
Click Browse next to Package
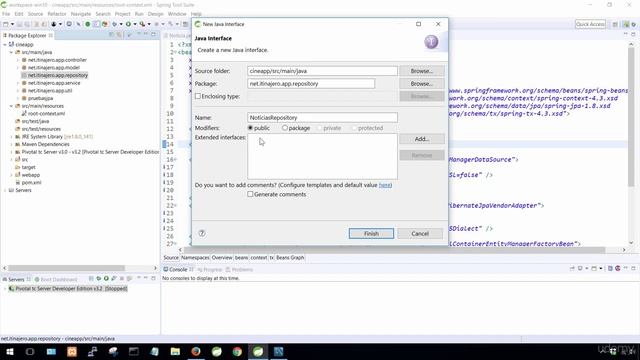[422, 84]
